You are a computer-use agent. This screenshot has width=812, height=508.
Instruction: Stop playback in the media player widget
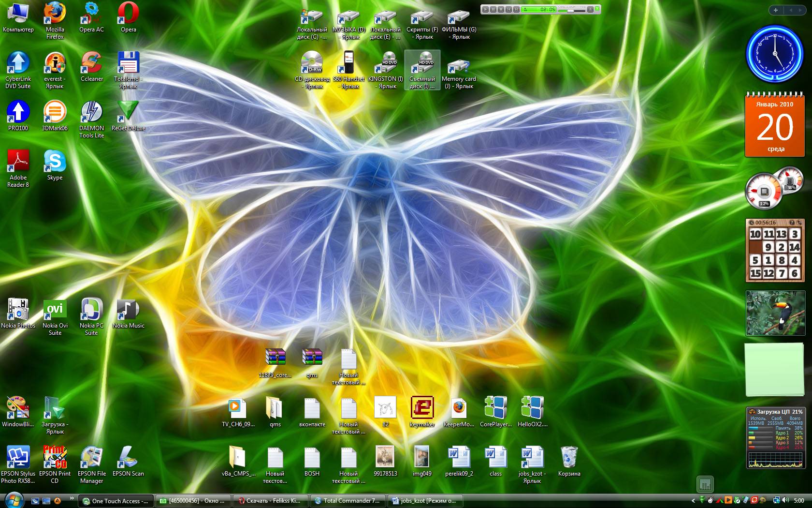pos(501,9)
